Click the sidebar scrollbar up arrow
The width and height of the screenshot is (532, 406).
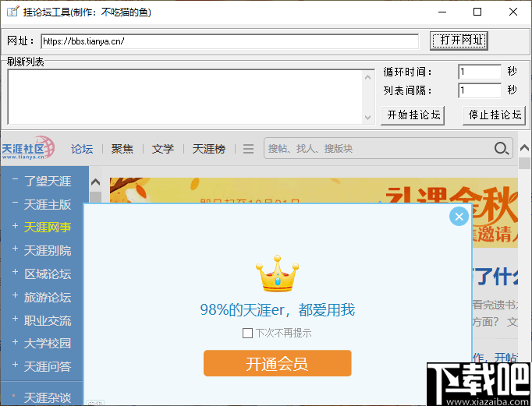[95, 182]
